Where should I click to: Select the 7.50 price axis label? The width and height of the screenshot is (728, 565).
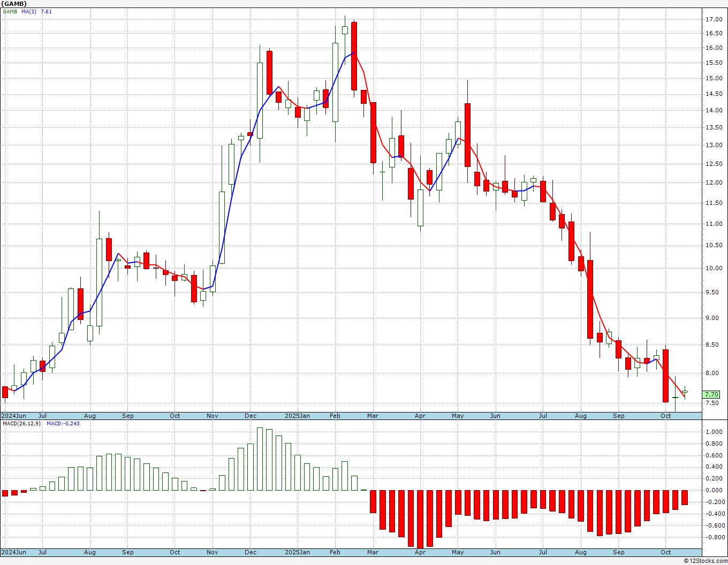click(712, 403)
